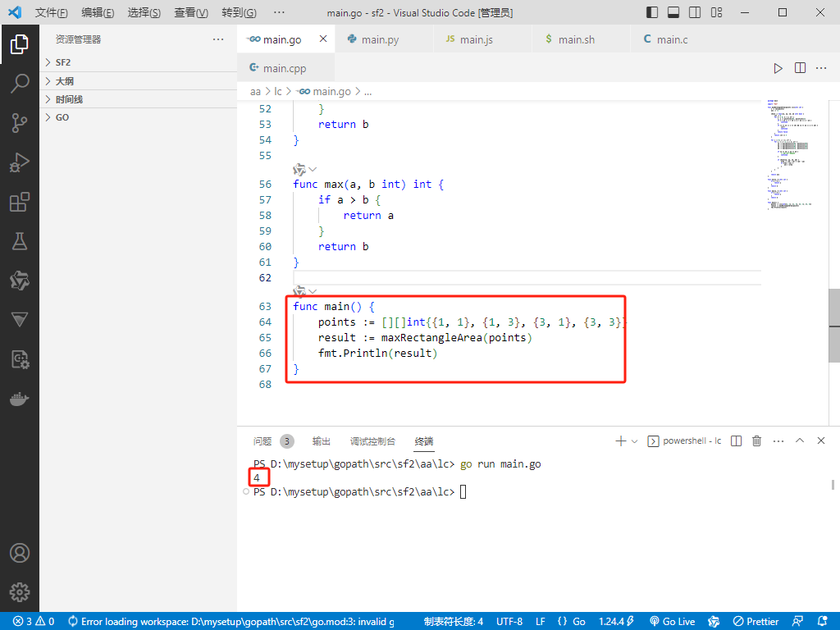Kill terminal with trash icon
The height and width of the screenshot is (630, 840).
tap(756, 441)
